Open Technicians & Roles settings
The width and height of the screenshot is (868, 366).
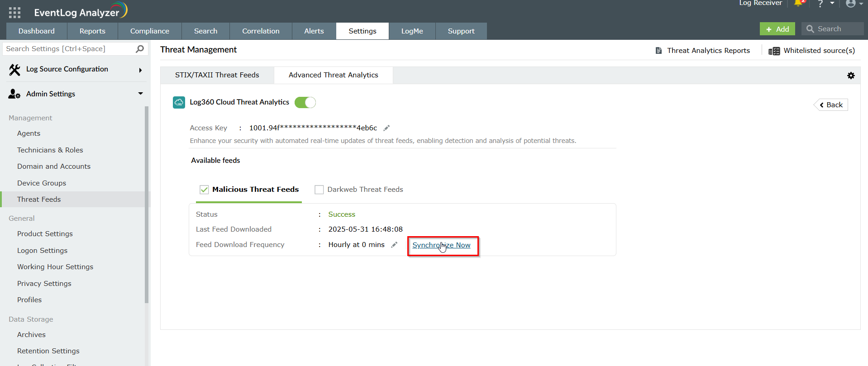coord(50,150)
